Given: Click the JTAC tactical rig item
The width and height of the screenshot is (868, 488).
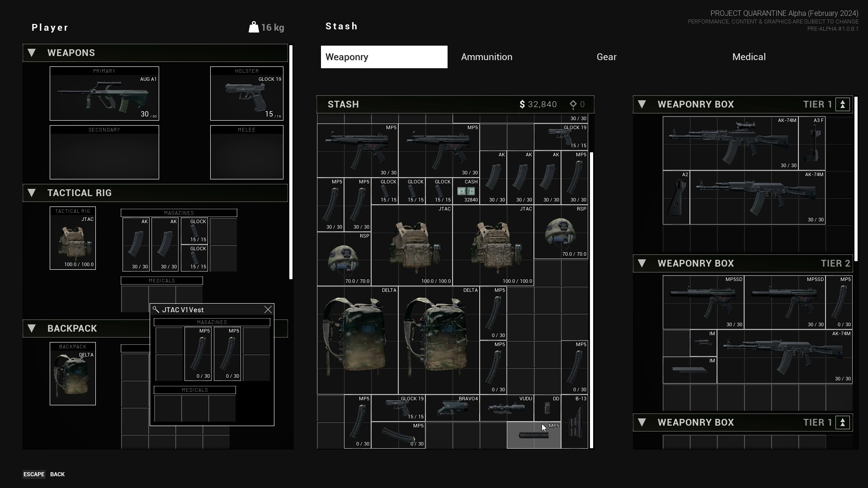Looking at the screenshot, I should (x=73, y=238).
